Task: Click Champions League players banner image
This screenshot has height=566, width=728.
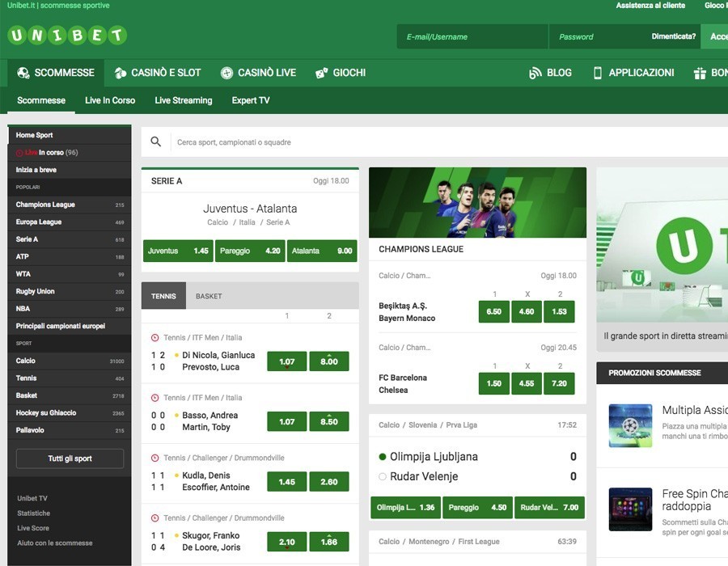Action: (478, 203)
